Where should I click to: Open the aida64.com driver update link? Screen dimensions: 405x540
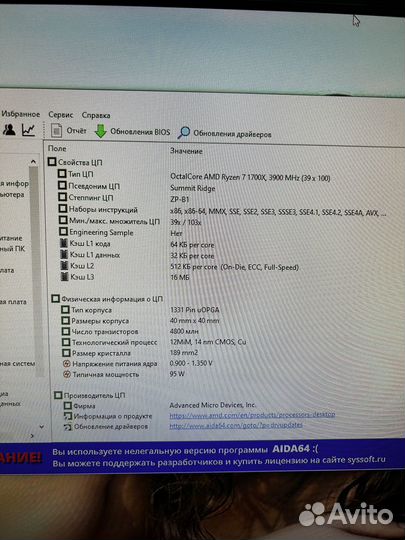click(236, 425)
